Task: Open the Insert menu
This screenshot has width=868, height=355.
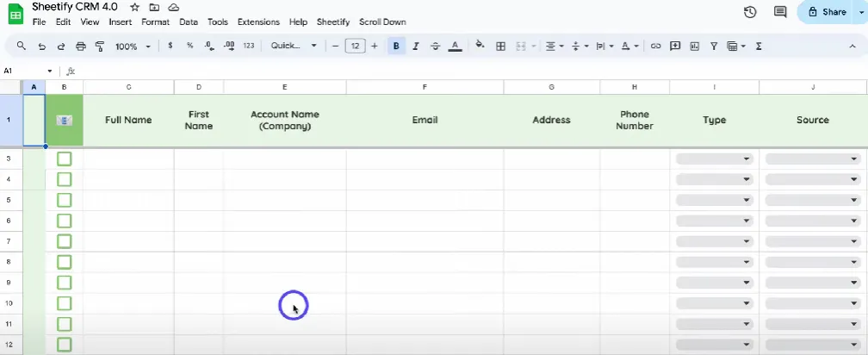Action: point(121,22)
